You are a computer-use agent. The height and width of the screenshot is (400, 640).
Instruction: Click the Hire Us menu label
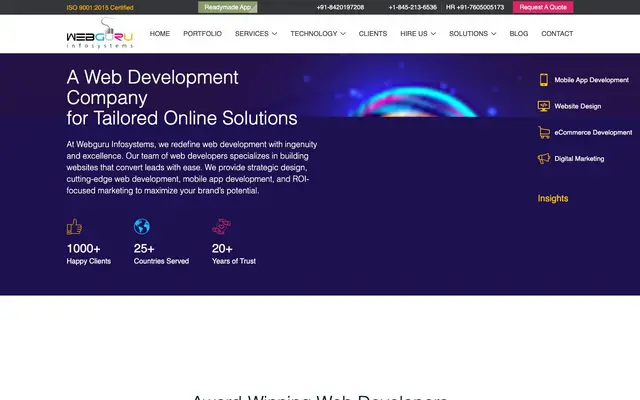(414, 33)
